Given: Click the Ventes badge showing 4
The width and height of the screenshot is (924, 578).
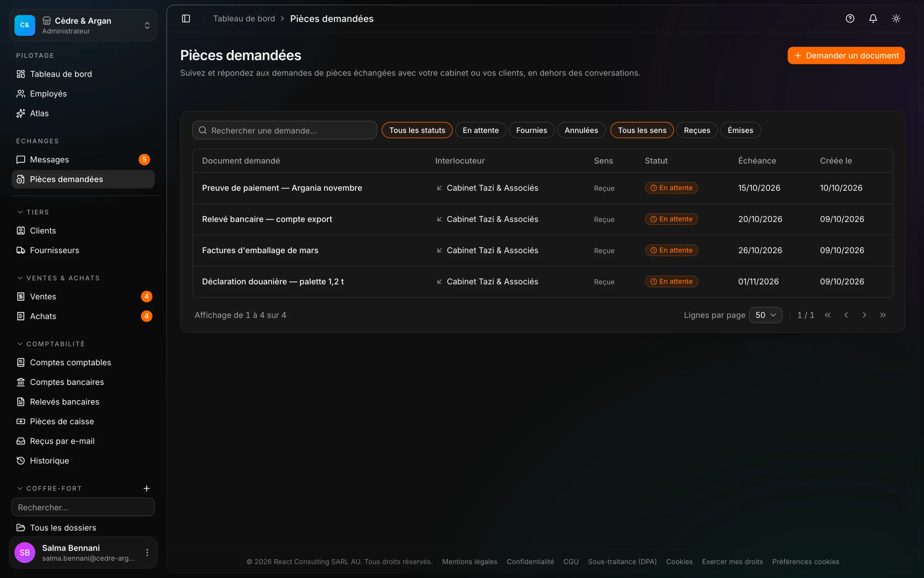Looking at the screenshot, I should 146,296.
